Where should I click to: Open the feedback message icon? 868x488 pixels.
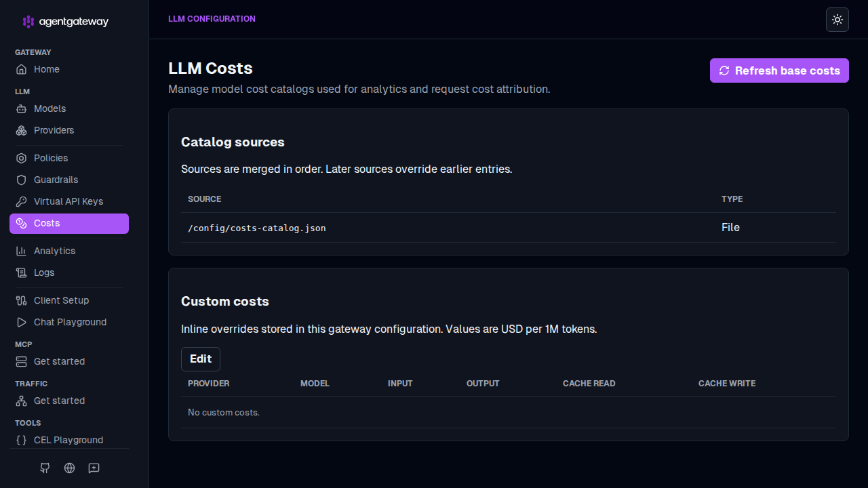coord(94,468)
